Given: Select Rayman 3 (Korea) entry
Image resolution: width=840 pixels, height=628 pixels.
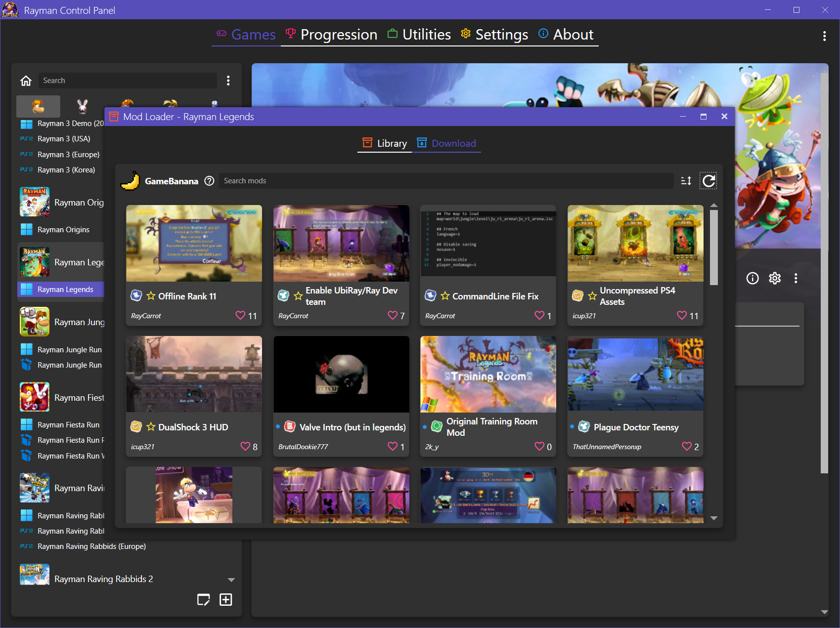Looking at the screenshot, I should [60, 170].
